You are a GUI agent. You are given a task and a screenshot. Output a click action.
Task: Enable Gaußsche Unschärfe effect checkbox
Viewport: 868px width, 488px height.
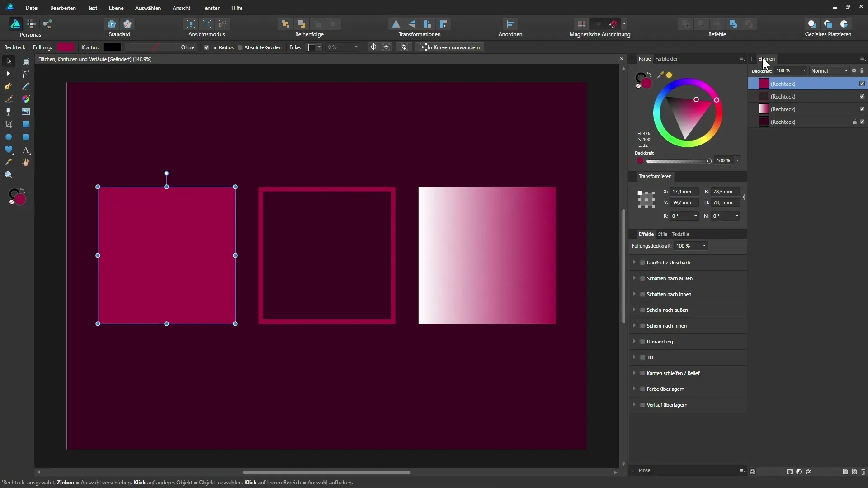[642, 263]
